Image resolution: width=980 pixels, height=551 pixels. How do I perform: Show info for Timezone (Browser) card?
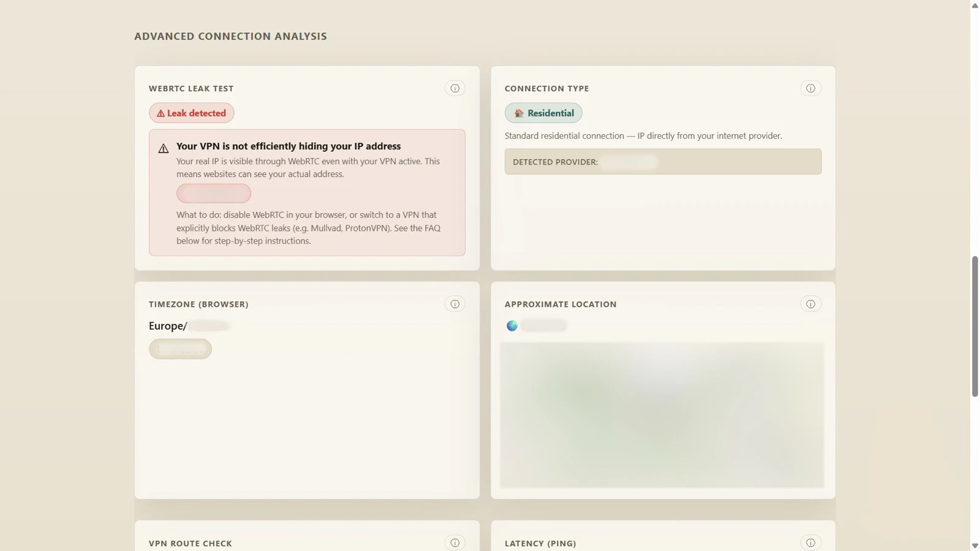pyautogui.click(x=454, y=304)
